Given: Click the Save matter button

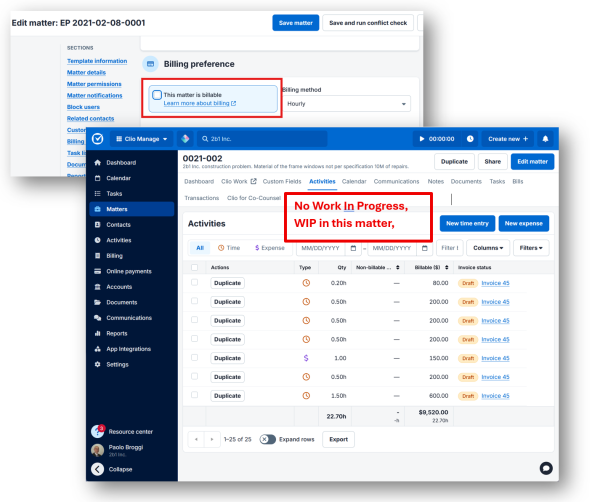Looking at the screenshot, I should (x=295, y=23).
